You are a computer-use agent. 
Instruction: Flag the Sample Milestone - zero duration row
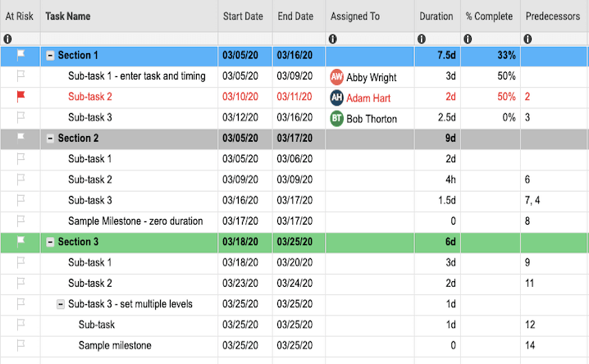click(21, 221)
